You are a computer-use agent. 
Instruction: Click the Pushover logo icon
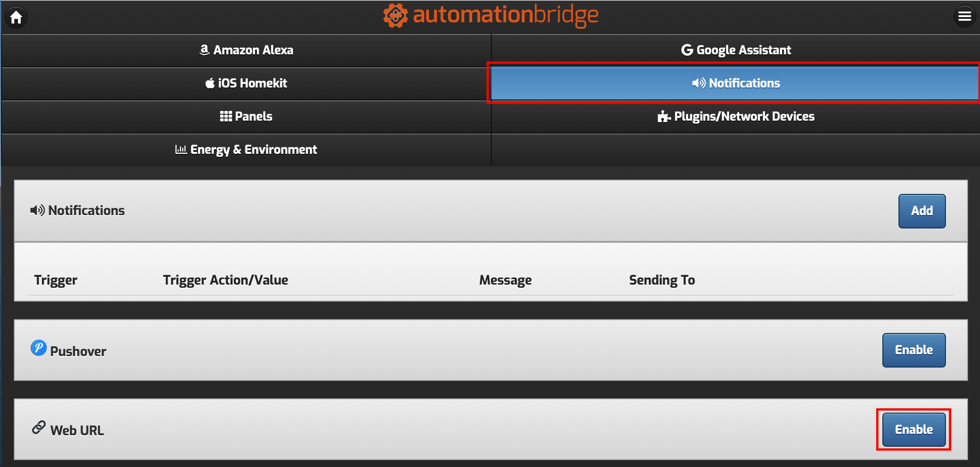pyautogui.click(x=39, y=348)
